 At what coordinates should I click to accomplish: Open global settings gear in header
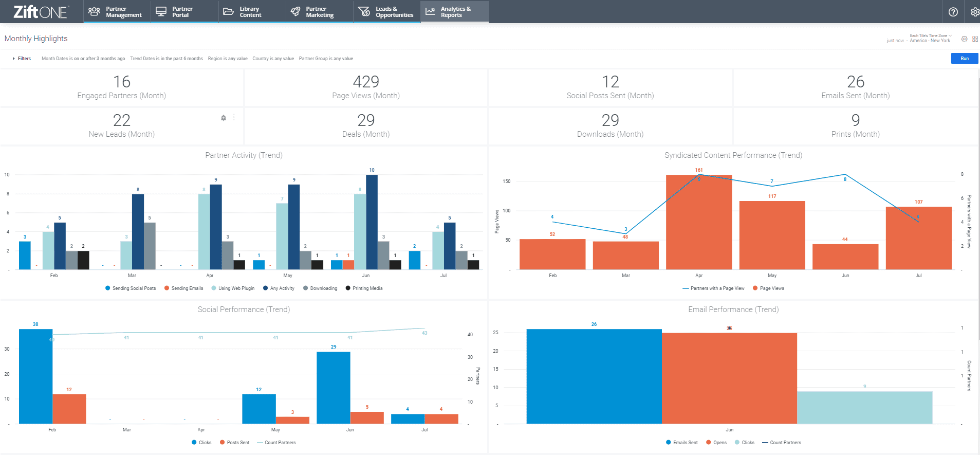coord(974,12)
